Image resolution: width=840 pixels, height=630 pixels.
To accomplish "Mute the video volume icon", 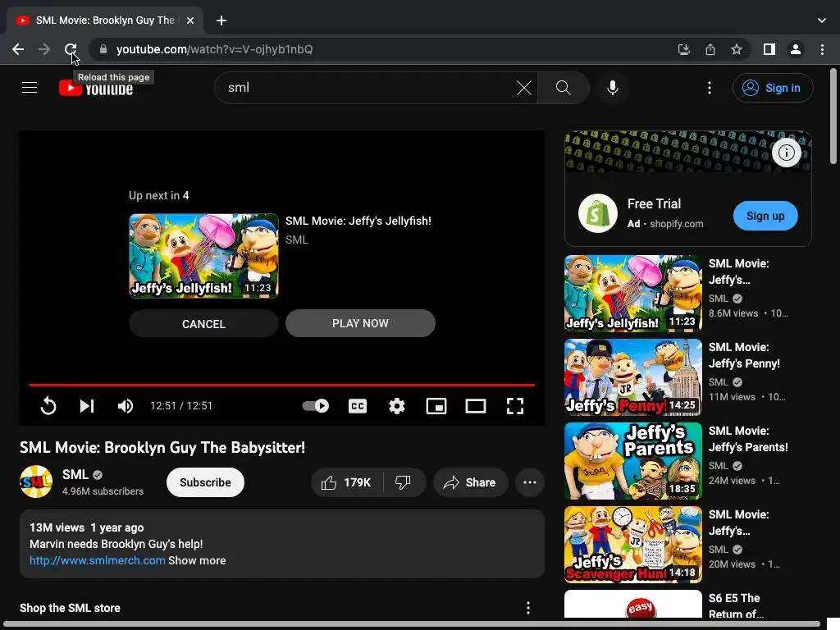I will 126,405.
